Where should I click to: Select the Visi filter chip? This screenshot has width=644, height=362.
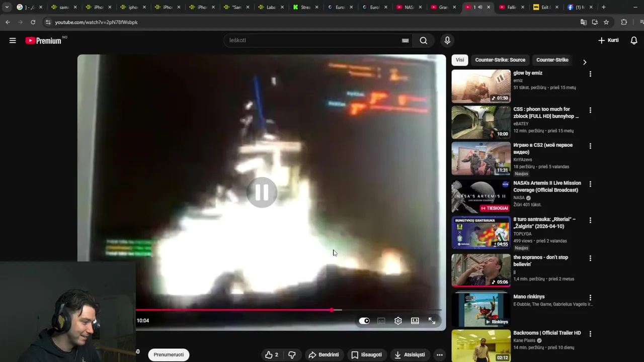point(460,60)
